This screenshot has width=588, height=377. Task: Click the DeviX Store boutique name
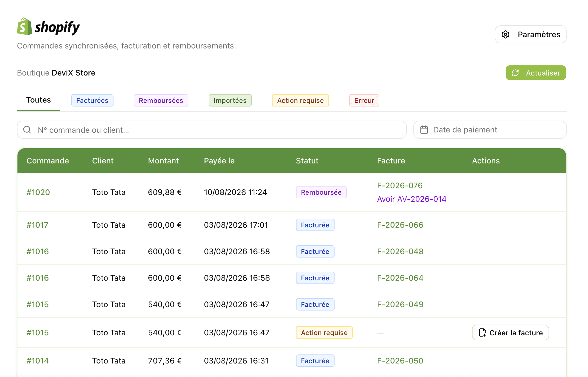73,73
